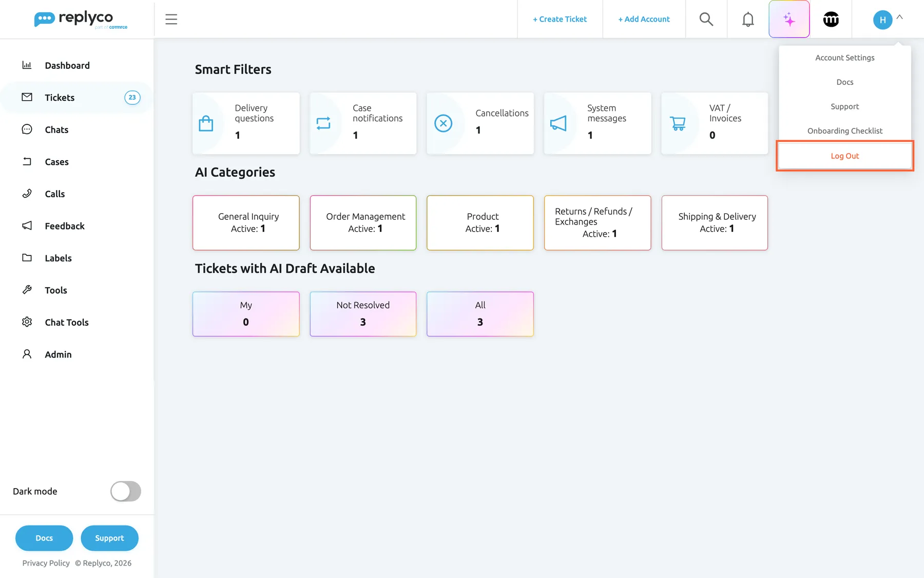Click the Labels folder icon
Viewport: 924px width, 578px height.
[27, 258]
